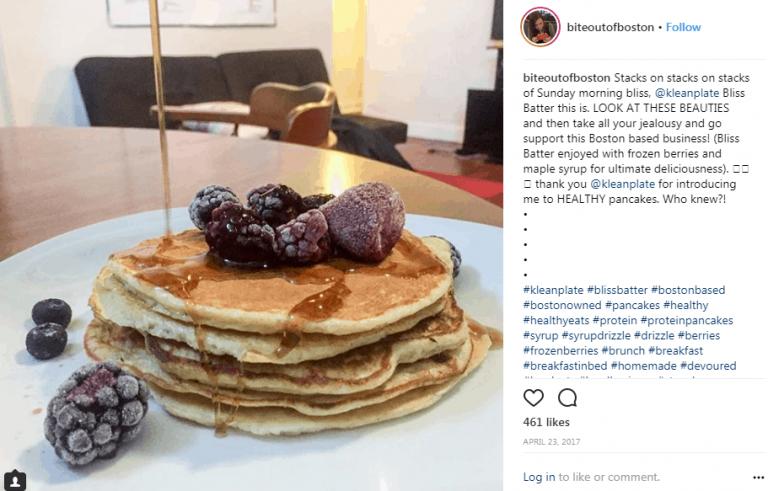Viewport: 768px width, 491px height.
Task: Click the heart like icon
Action: point(533,398)
